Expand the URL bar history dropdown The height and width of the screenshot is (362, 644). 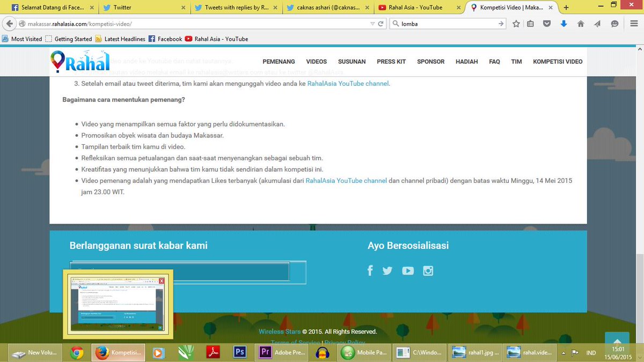click(x=373, y=24)
